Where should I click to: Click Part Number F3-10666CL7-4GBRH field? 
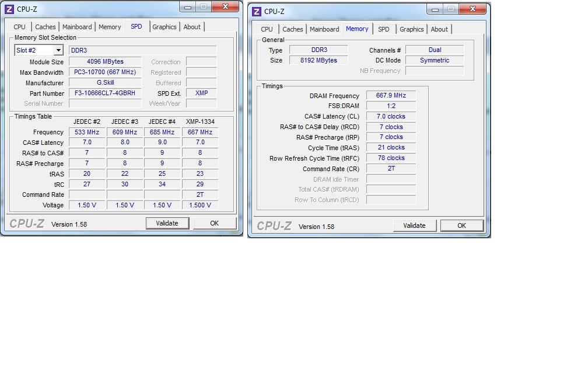point(105,93)
